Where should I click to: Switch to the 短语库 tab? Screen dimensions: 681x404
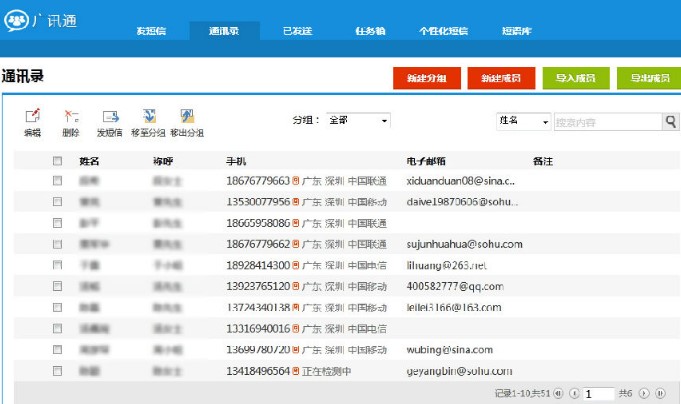[x=517, y=31]
